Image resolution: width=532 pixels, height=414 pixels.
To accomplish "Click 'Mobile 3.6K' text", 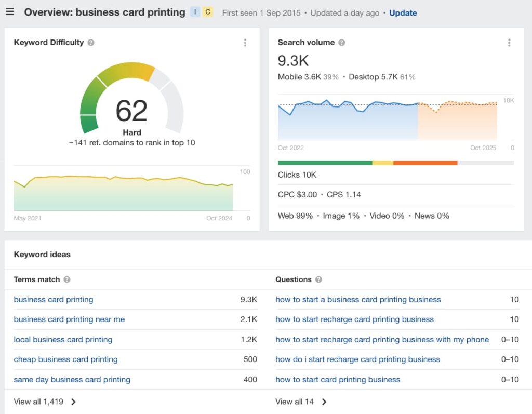I will (299, 77).
